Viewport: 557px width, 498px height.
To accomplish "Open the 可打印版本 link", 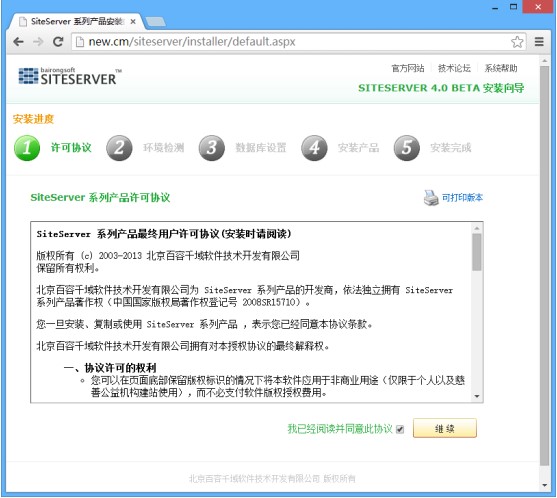I will [x=462, y=197].
